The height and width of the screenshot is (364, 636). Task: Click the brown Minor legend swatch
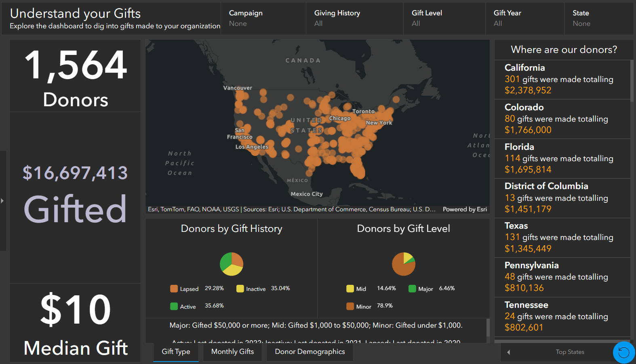tap(350, 306)
